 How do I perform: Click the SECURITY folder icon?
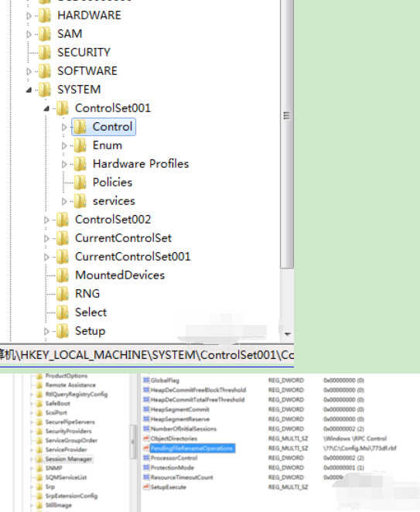click(45, 53)
